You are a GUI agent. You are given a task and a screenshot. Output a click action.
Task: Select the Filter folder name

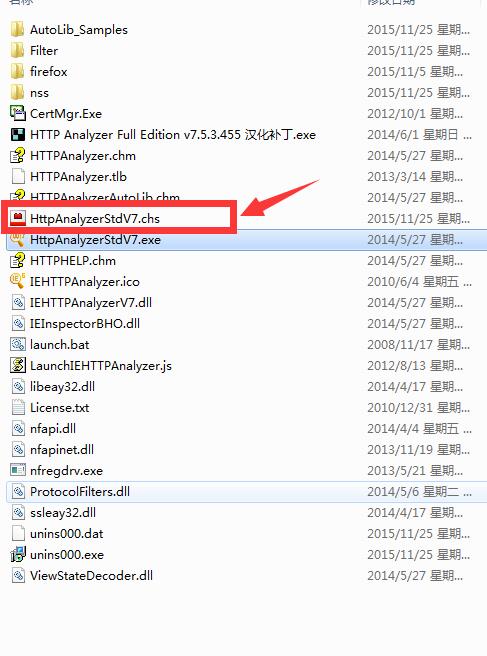point(44,51)
